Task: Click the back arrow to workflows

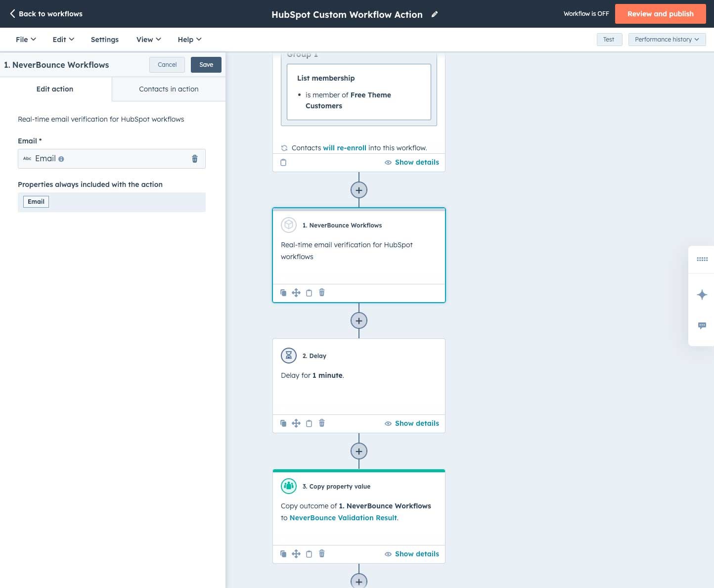Action: 13,14
